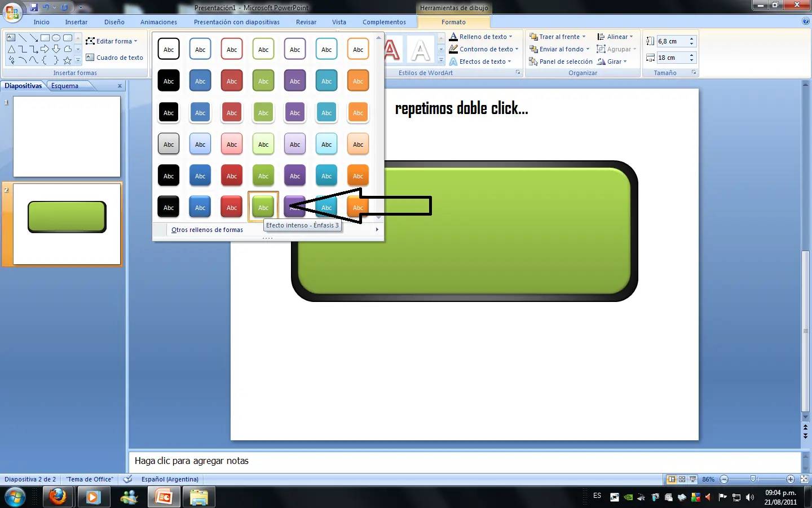Click the shape height field showing 6,8 cm
Viewport: 812px width, 508px height.
[x=672, y=41]
